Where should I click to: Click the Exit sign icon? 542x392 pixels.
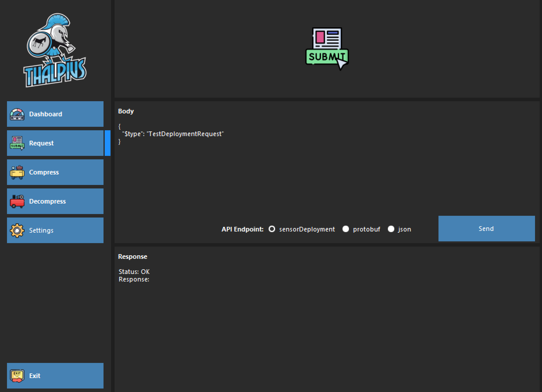(x=17, y=376)
